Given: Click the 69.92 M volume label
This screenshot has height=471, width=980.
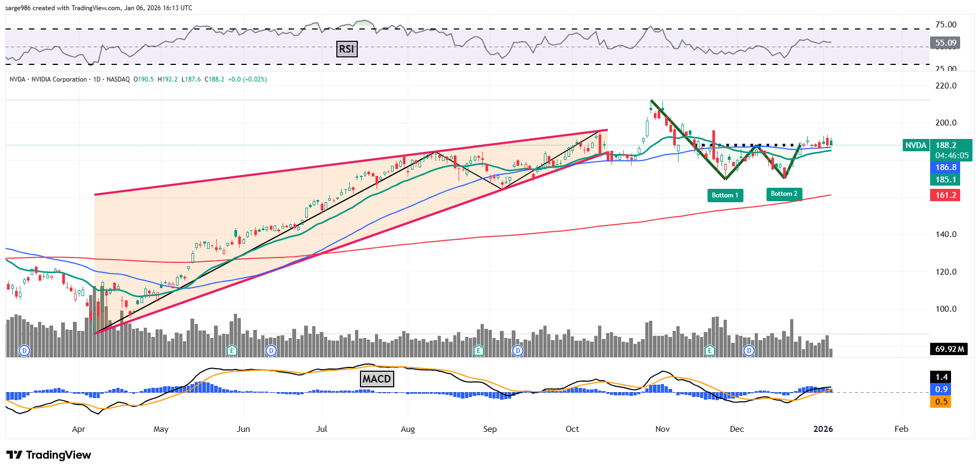Looking at the screenshot, I should click(x=949, y=349).
